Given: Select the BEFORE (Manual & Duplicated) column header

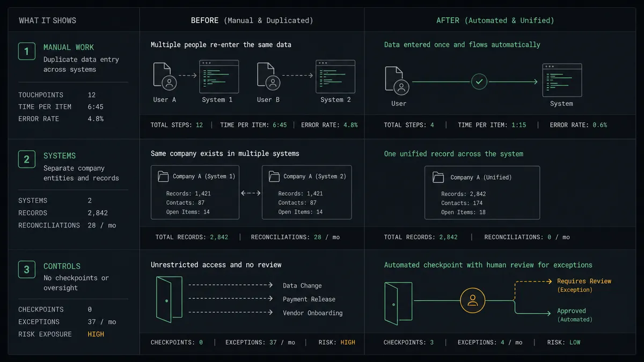Looking at the screenshot, I should coord(252,20).
